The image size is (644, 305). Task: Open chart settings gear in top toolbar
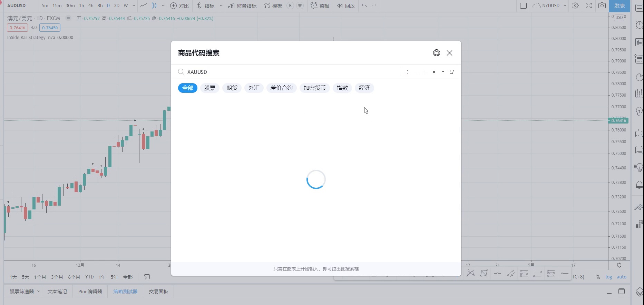575,6
